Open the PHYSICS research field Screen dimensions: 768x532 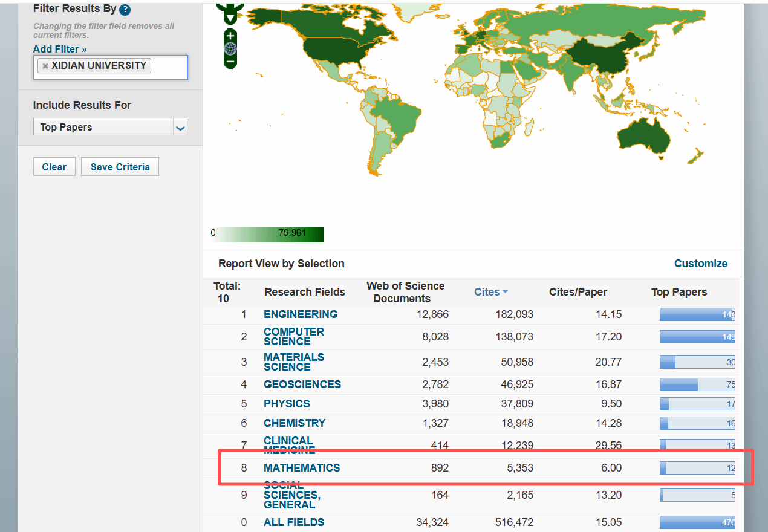point(287,404)
